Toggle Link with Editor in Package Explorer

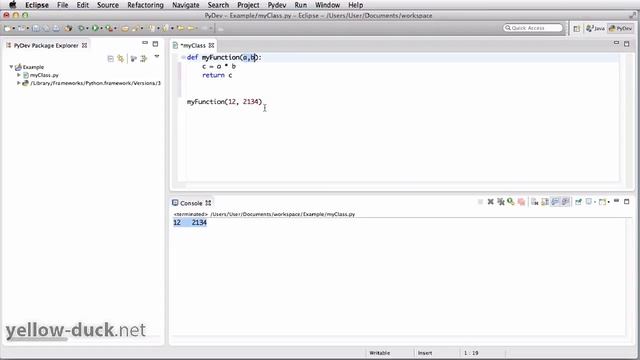(120, 59)
